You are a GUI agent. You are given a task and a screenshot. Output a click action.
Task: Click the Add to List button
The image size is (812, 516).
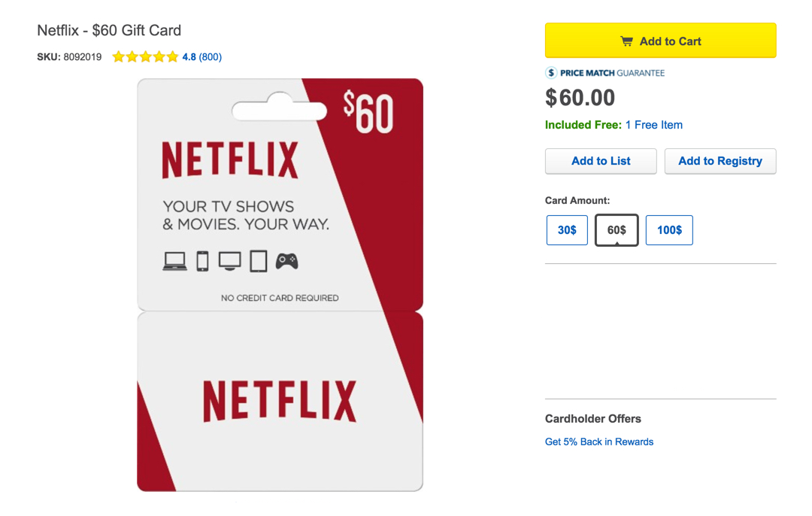[601, 161]
